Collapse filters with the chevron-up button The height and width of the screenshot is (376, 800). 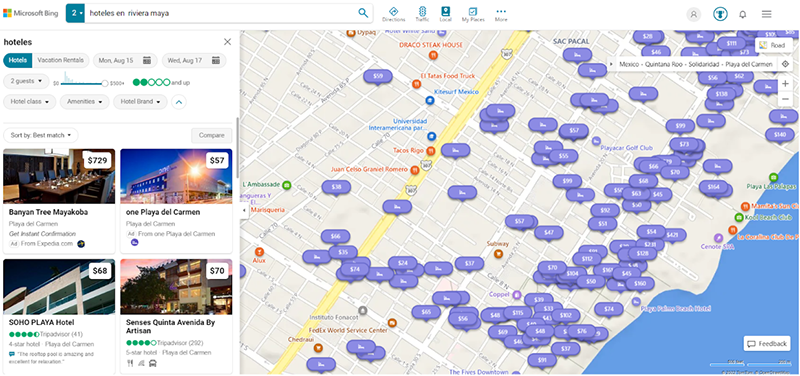click(x=179, y=102)
